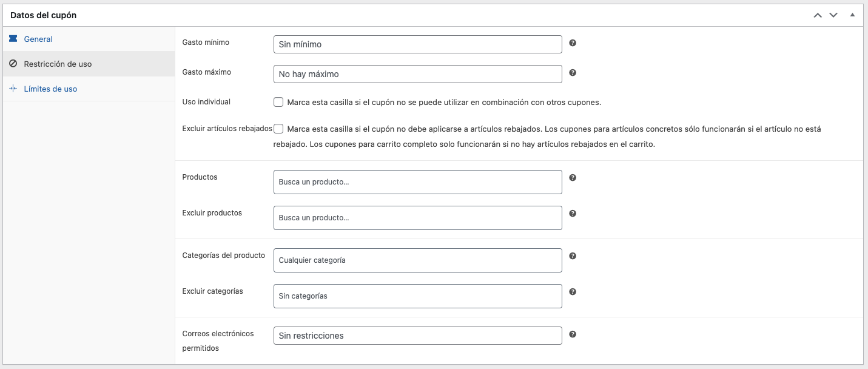Move Datos del cupón panel down

point(833,15)
